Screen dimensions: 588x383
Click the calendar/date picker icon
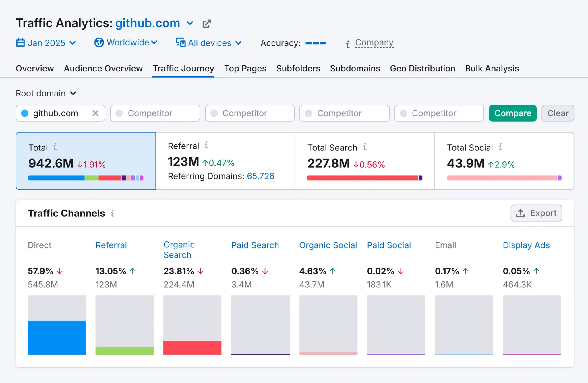(x=20, y=42)
